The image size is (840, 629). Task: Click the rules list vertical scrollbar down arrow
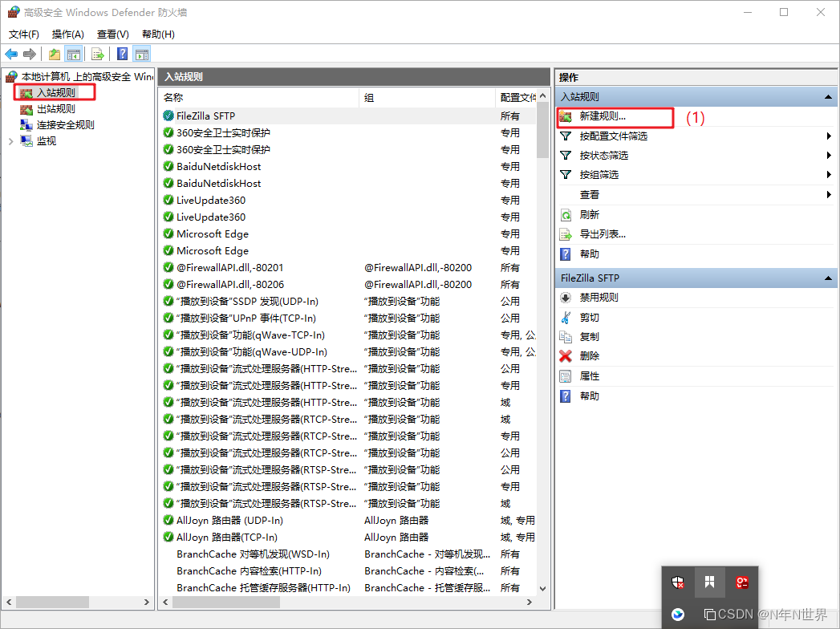click(x=542, y=589)
